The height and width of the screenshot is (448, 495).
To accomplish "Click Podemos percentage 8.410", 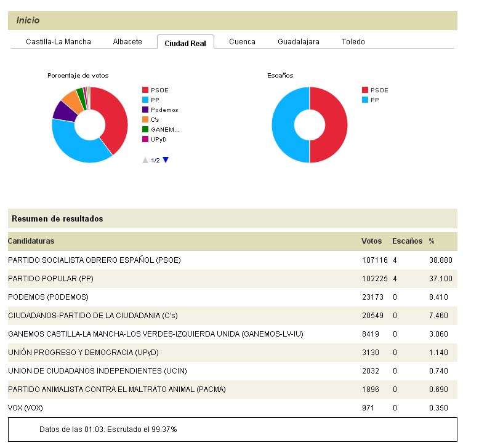I will coord(438,297).
